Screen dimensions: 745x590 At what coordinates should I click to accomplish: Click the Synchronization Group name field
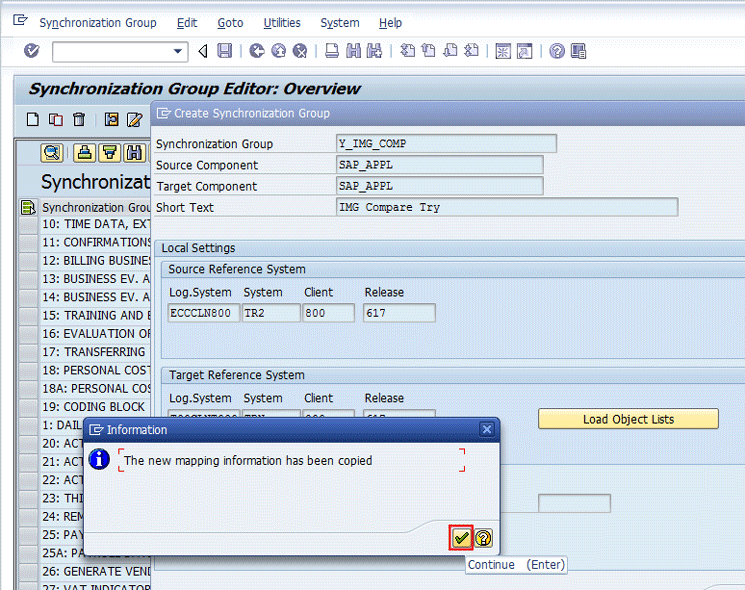tap(446, 144)
